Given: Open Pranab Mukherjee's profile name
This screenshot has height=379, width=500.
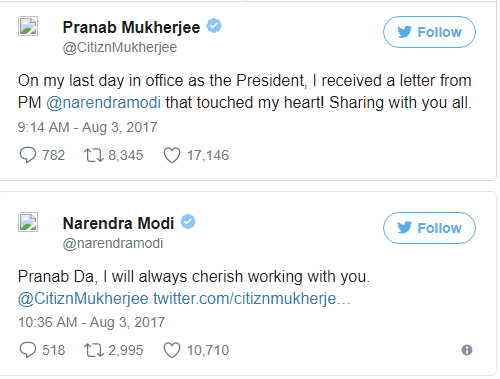Looking at the screenshot, I should tap(131, 28).
